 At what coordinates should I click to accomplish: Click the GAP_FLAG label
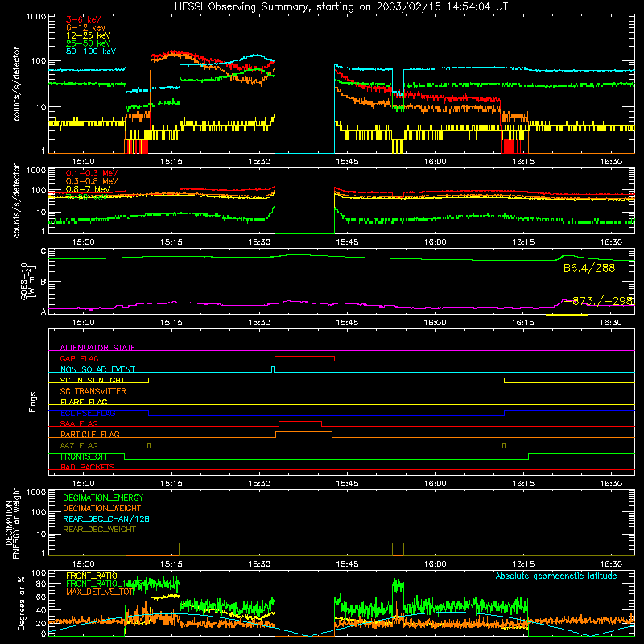pyautogui.click(x=79, y=358)
